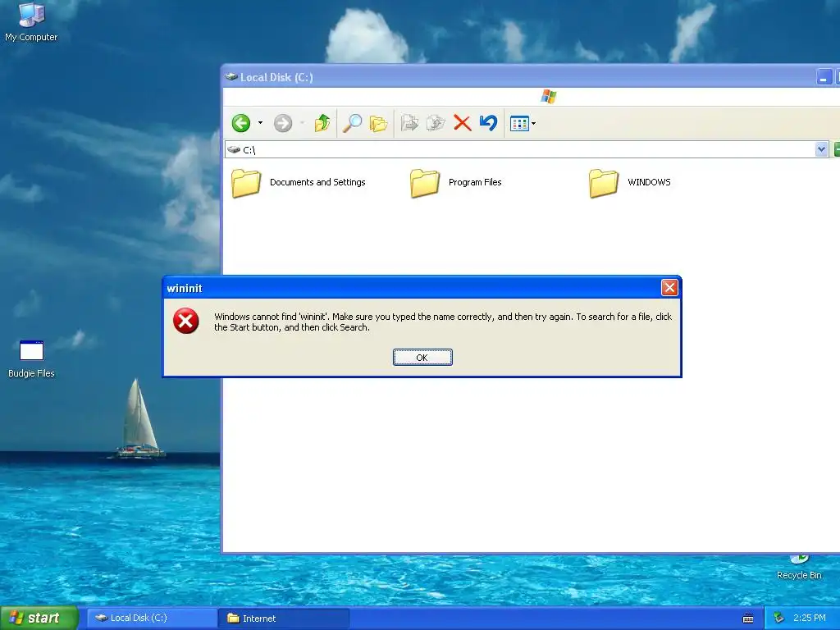
Task: Open the Back button history dropdown arrow
Action: click(260, 123)
